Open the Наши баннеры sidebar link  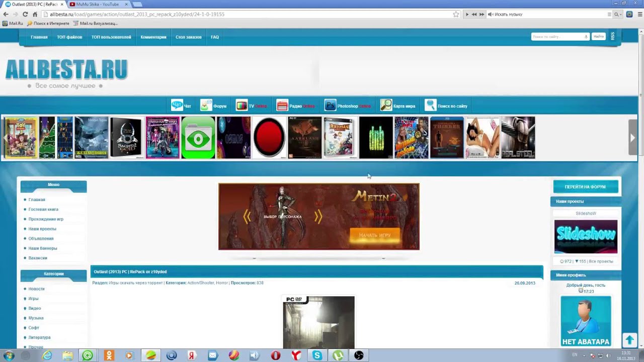coord(43,248)
